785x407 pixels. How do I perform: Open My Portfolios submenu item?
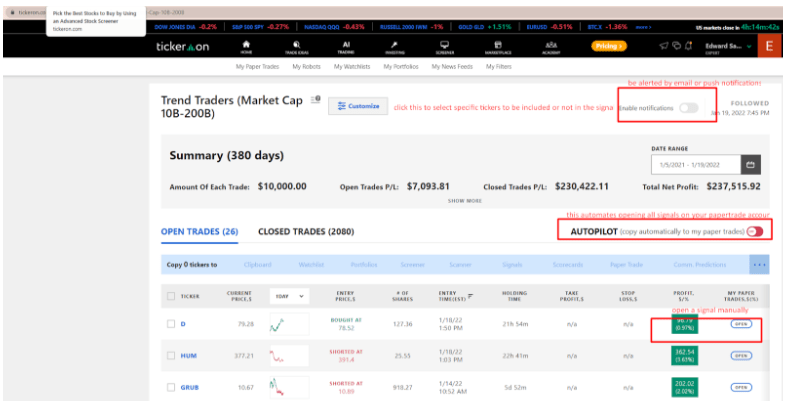[x=401, y=67]
